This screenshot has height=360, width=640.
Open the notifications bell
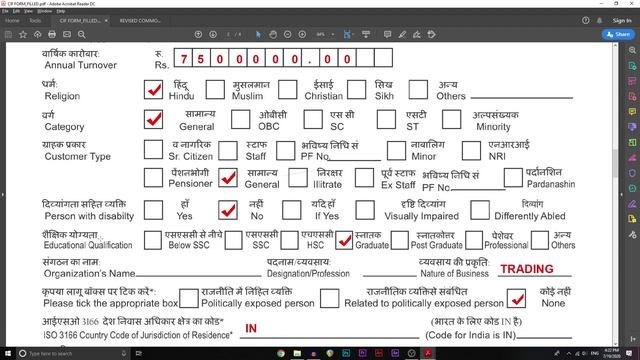[600, 20]
